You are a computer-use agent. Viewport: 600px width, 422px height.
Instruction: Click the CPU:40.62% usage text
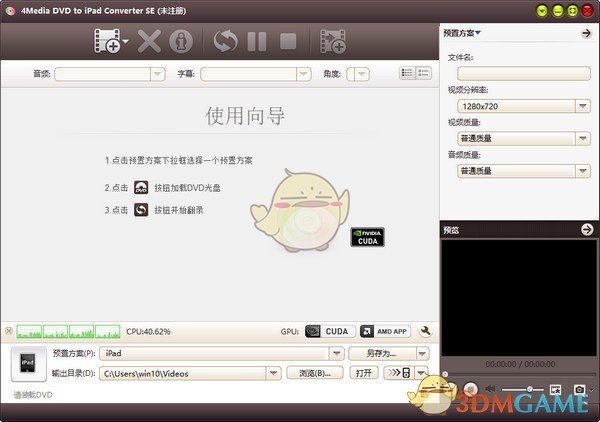coord(148,332)
